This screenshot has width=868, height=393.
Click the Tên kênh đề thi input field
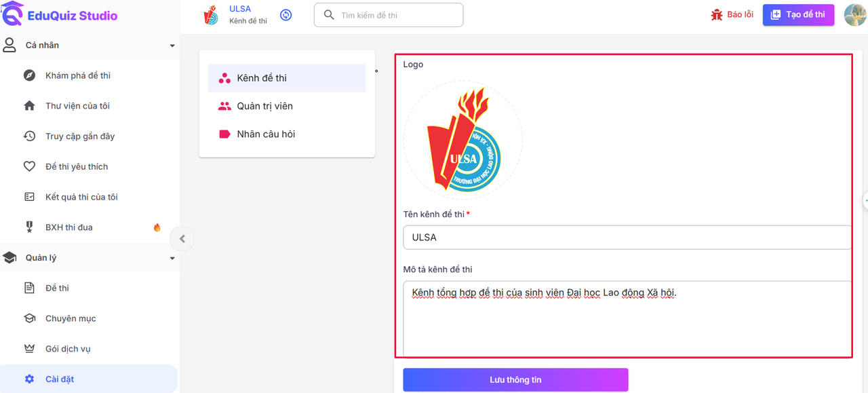click(x=627, y=238)
